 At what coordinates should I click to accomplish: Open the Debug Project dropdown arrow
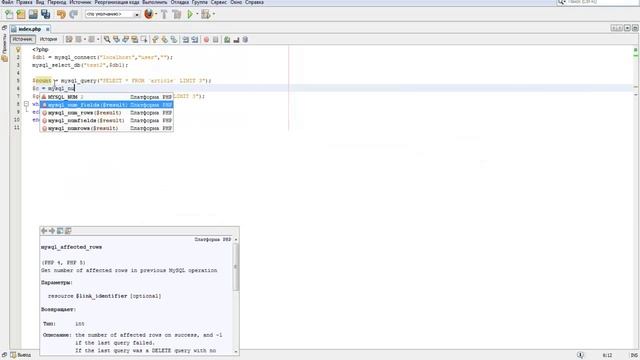tap(214, 14)
